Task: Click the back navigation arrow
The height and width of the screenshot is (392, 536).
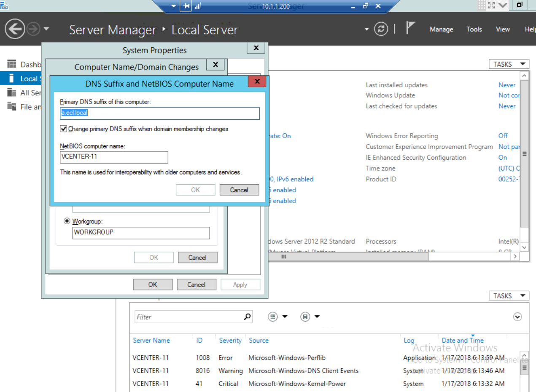Action: (x=15, y=29)
